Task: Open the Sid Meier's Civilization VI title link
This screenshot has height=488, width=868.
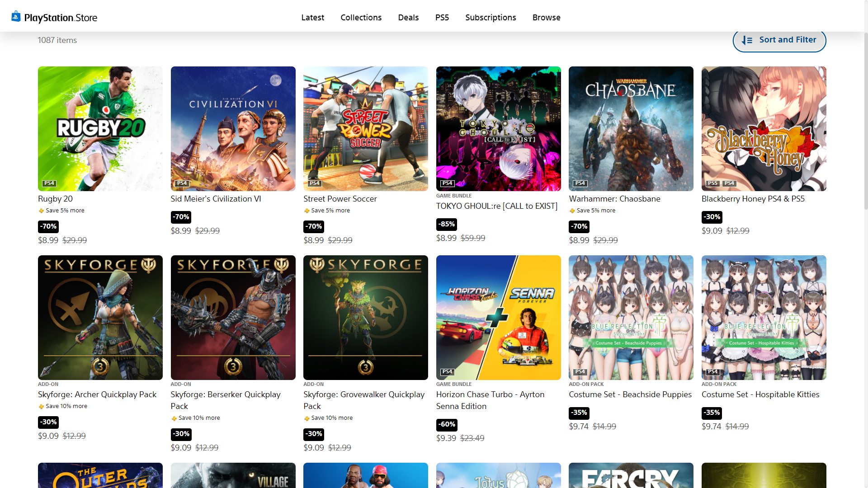Action: [216, 199]
